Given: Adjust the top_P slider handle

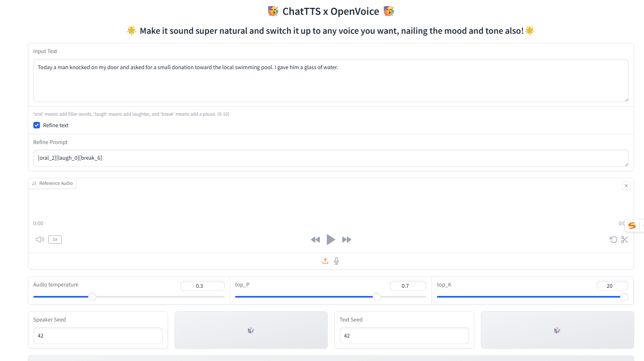Looking at the screenshot, I should coord(376,297).
